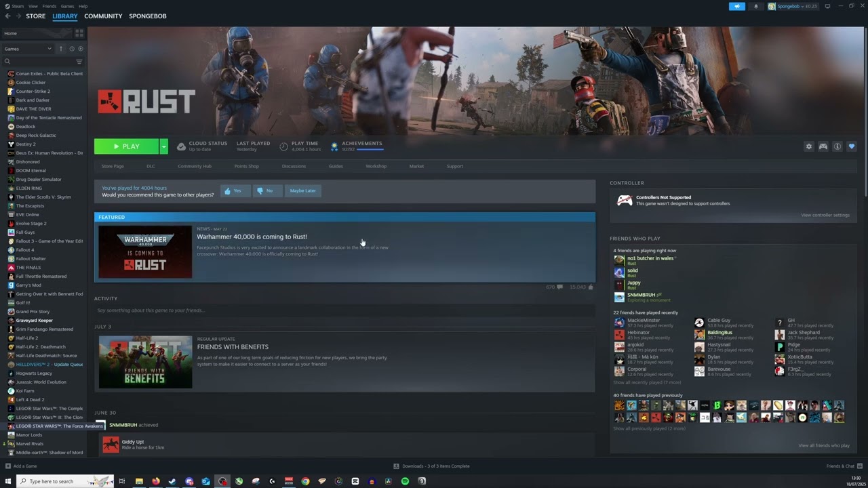Open File Explorer from the taskbar
This screenshot has width=868, height=488.
pos(139,481)
